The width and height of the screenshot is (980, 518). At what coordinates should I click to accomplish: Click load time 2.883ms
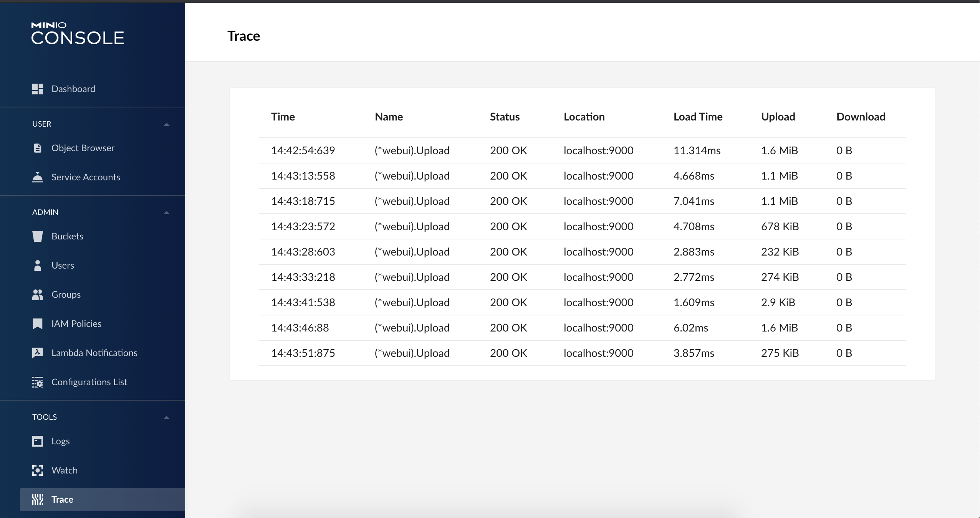(694, 252)
